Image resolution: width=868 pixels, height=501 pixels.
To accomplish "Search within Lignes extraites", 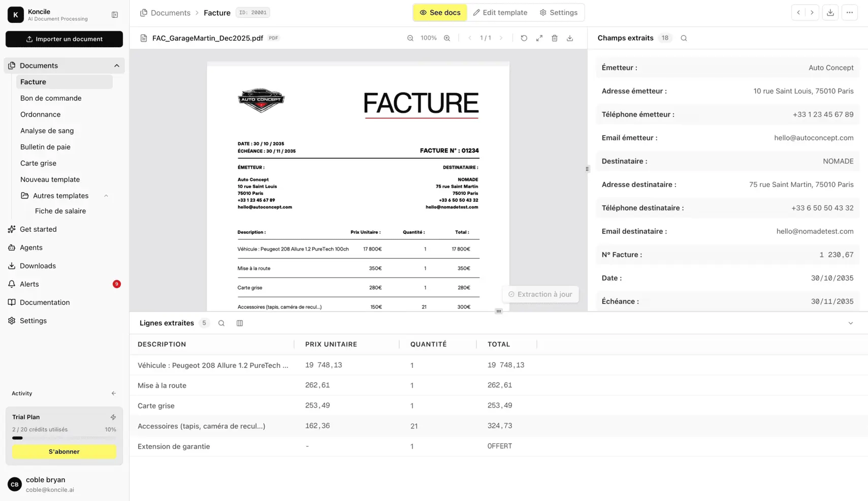I will pyautogui.click(x=221, y=323).
